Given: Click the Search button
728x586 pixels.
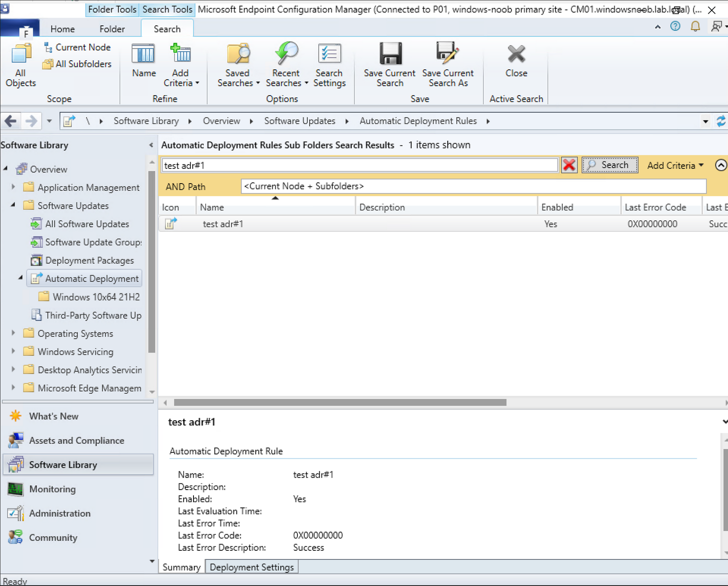Looking at the screenshot, I should click(610, 165).
